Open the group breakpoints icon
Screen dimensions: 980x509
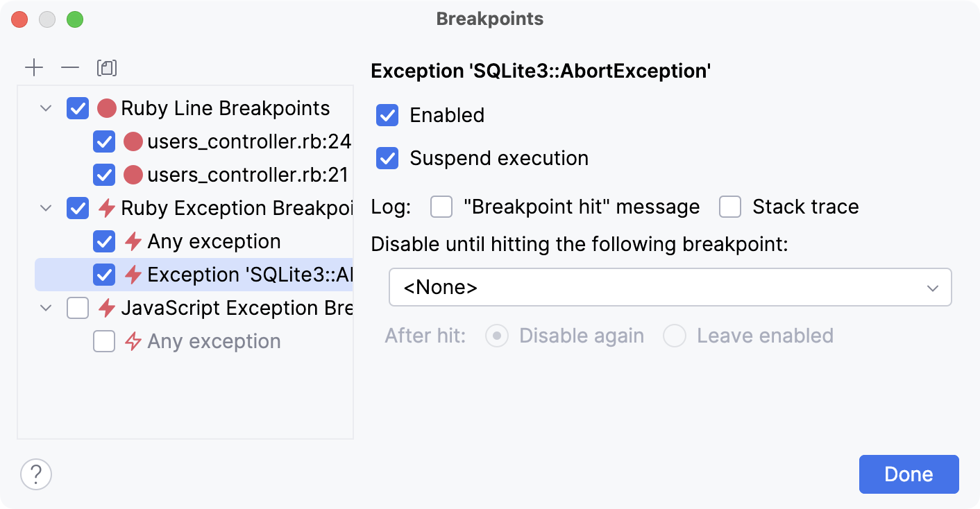(106, 67)
